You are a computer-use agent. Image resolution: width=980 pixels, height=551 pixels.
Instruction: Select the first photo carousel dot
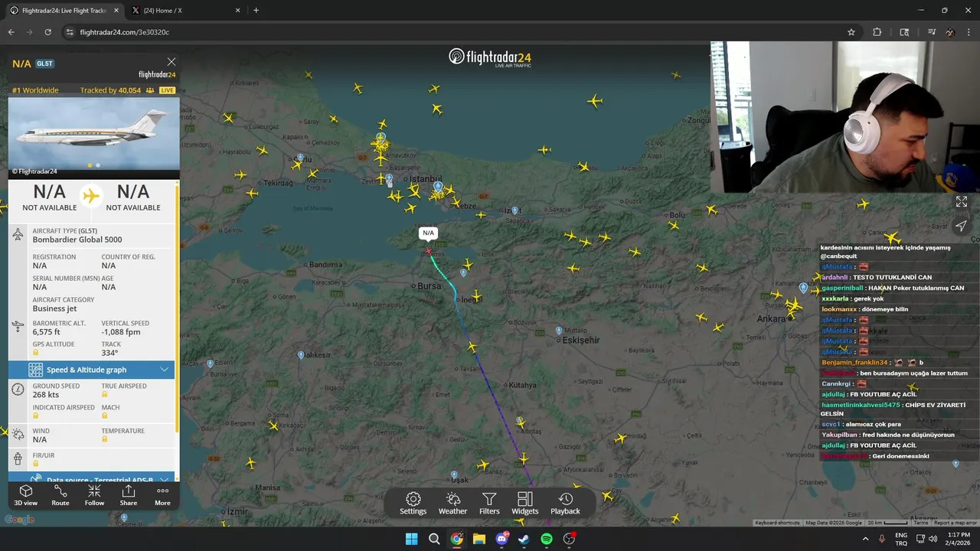pos(90,165)
